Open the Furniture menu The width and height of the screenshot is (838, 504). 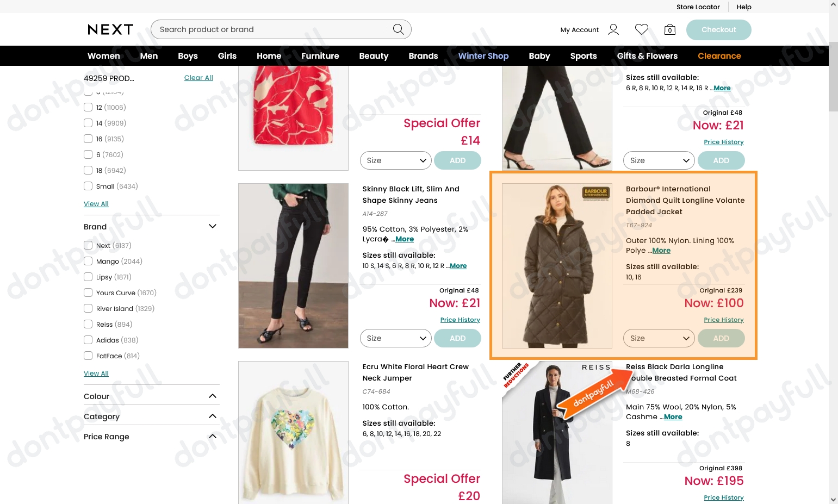(x=320, y=56)
